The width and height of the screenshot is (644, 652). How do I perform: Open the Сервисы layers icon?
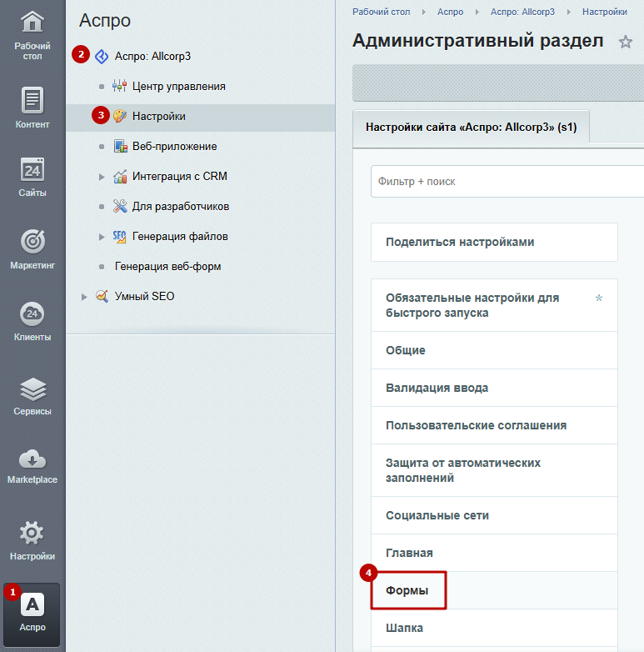(x=32, y=389)
